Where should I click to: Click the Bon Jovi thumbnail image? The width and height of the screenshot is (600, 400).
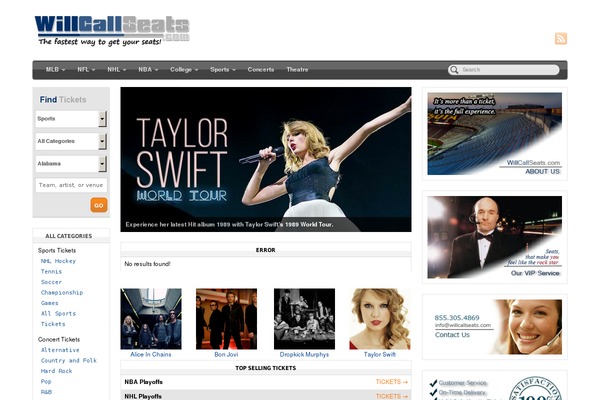pyautogui.click(x=227, y=319)
